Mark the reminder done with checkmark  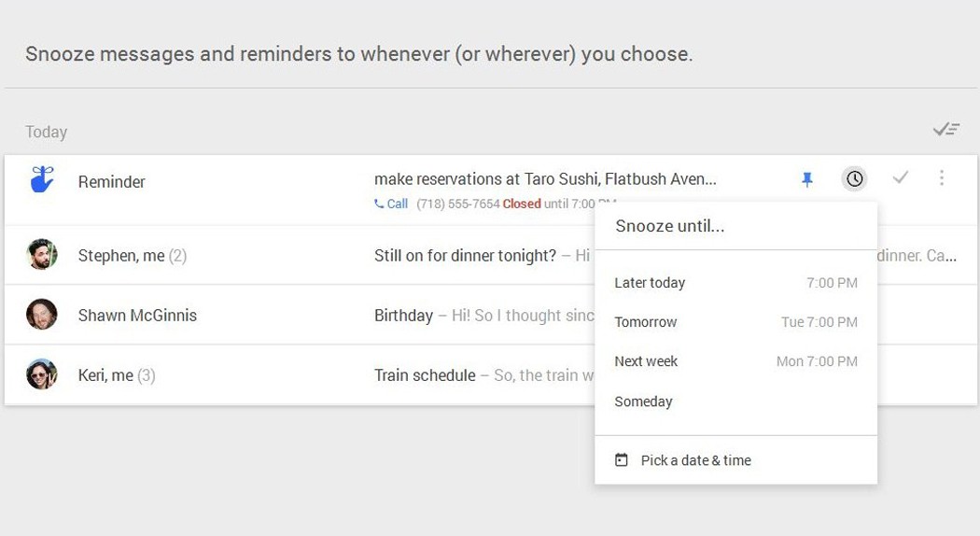900,177
